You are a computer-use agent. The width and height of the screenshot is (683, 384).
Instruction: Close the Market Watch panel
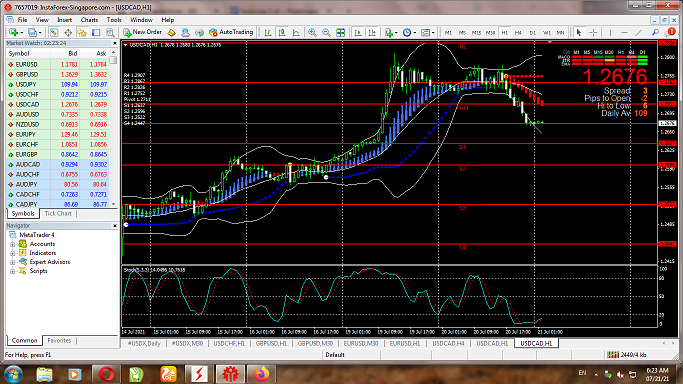[x=115, y=43]
